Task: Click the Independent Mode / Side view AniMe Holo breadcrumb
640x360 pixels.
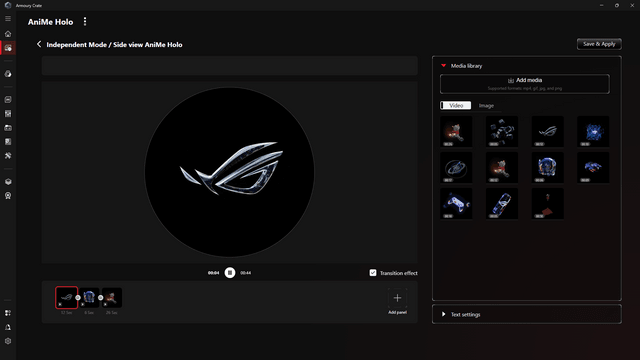Action: [x=114, y=44]
